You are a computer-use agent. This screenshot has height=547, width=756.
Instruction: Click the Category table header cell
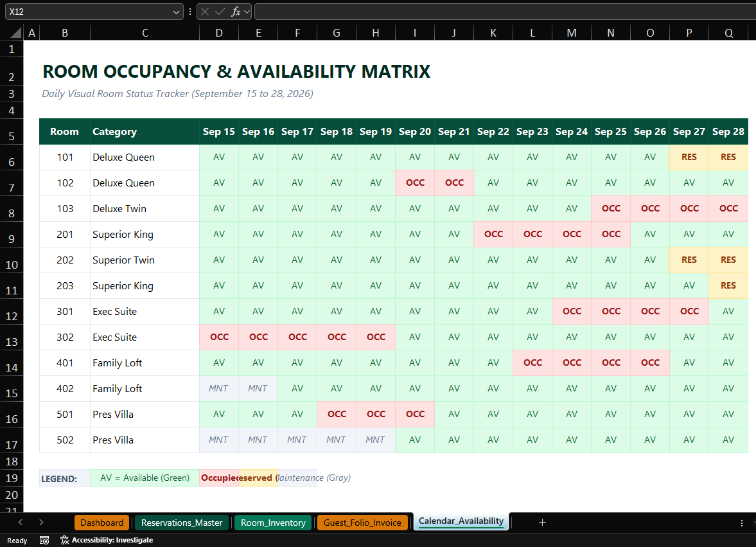coord(145,132)
